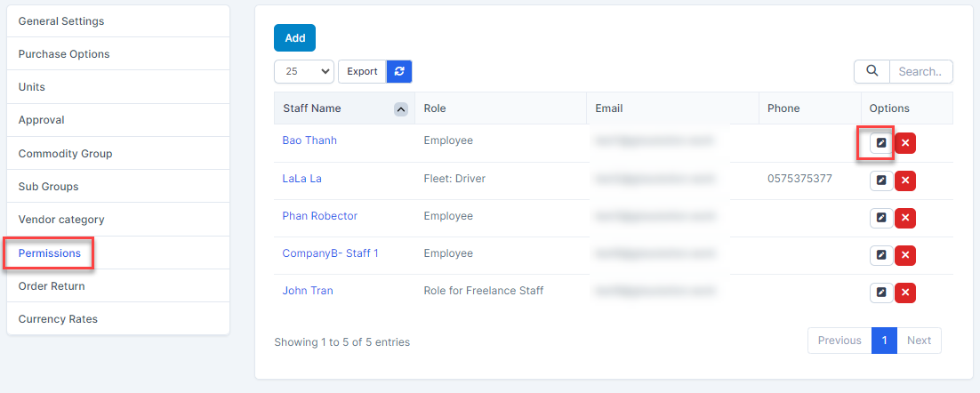Edit permissions for Bao Thanh

tap(880, 143)
